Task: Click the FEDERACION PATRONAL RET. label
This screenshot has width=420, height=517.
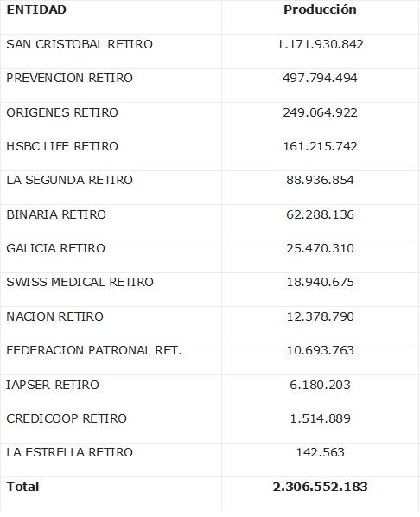Action: [x=94, y=350]
